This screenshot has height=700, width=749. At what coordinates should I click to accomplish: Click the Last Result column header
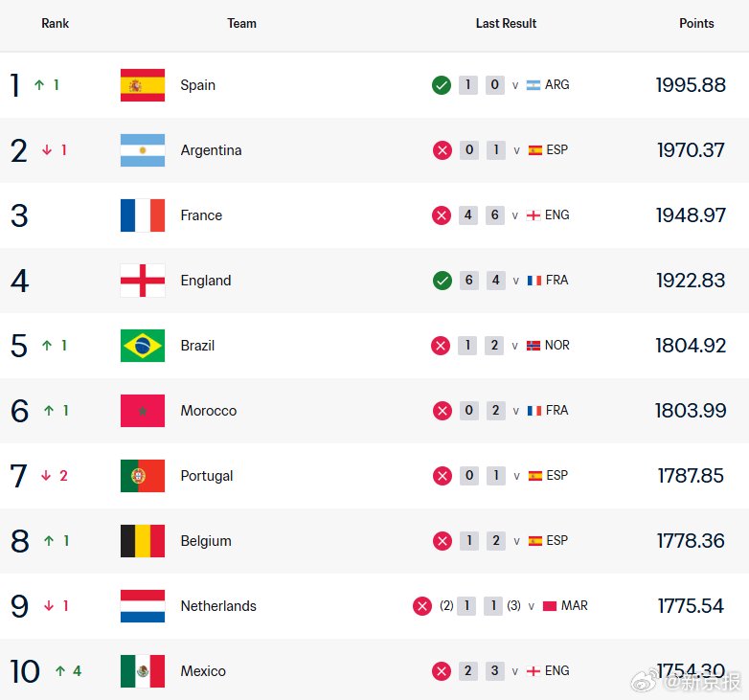pos(506,23)
